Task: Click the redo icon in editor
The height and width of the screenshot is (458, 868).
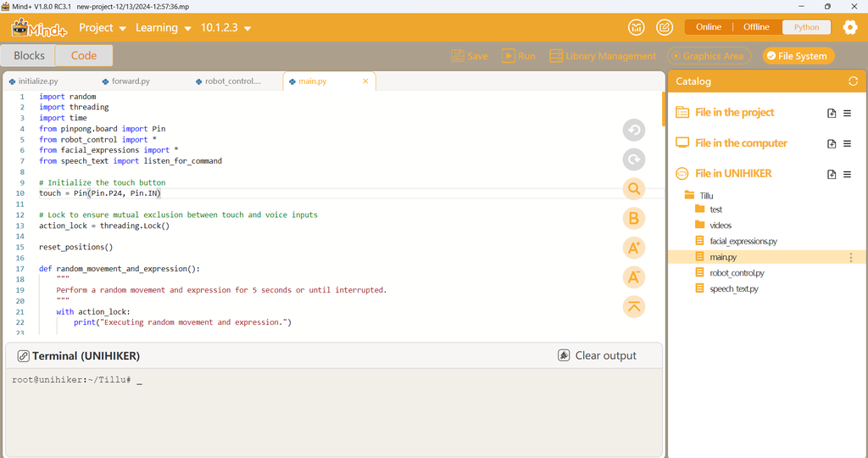Action: (x=634, y=159)
